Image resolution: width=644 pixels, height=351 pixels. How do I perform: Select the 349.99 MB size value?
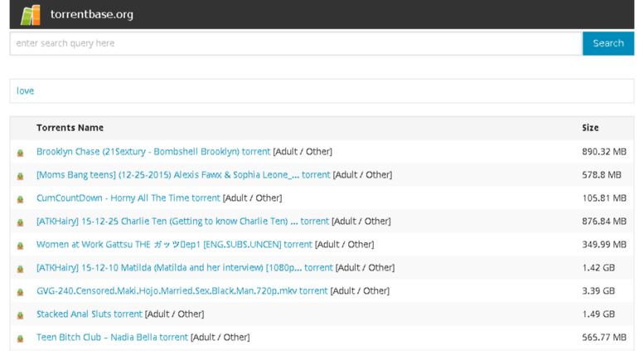pos(603,245)
